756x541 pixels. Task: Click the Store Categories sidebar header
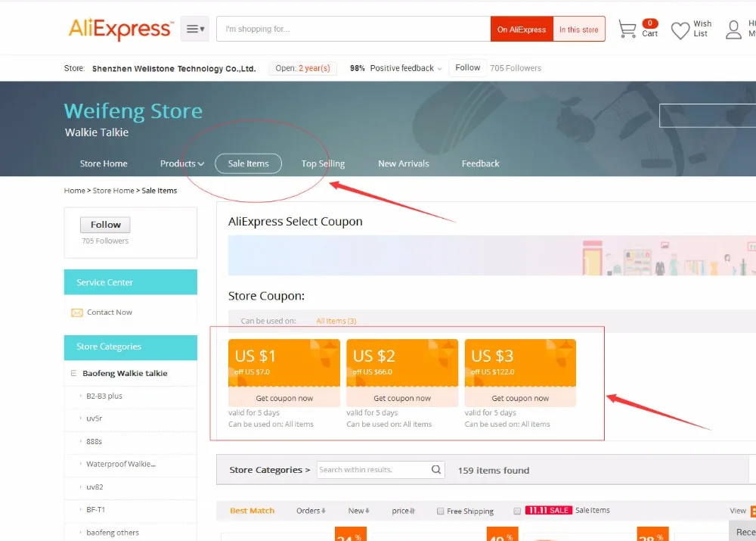click(x=131, y=347)
